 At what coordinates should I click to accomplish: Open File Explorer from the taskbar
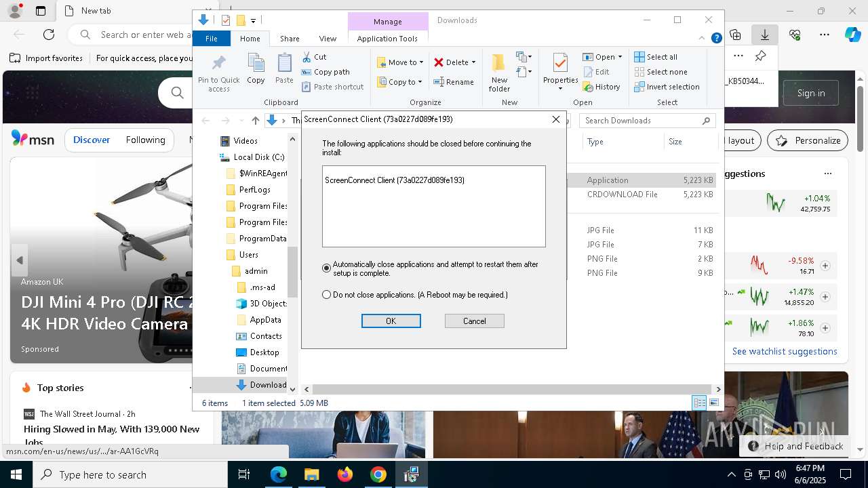pyautogui.click(x=311, y=474)
